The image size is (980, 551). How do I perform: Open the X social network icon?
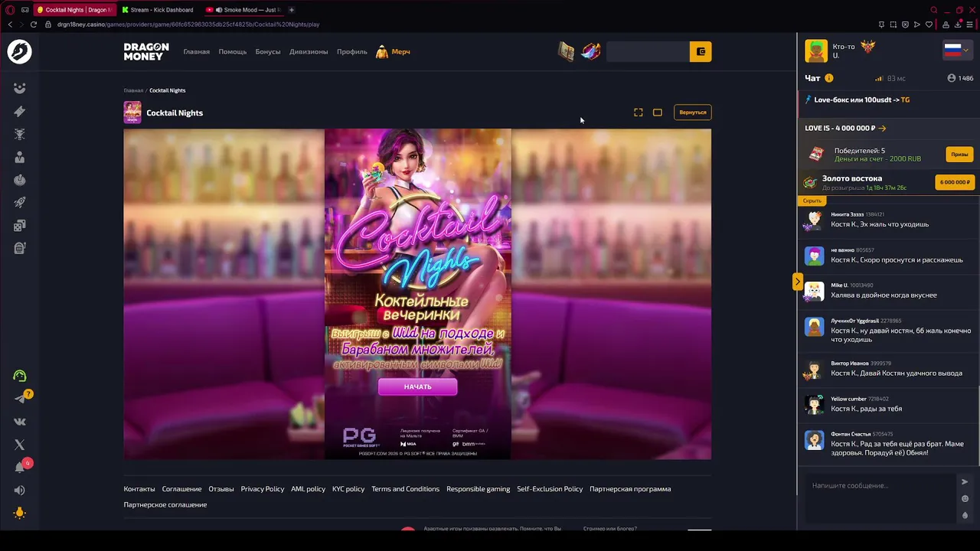pyautogui.click(x=20, y=445)
